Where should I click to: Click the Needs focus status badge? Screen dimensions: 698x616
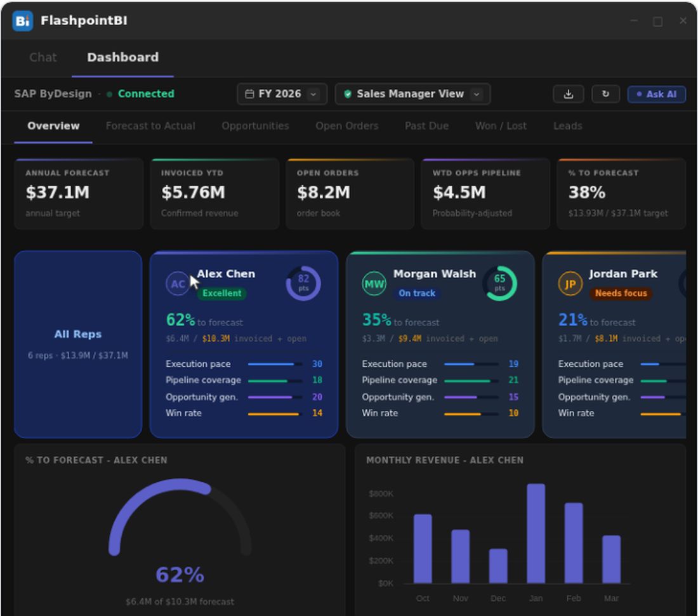tap(621, 293)
